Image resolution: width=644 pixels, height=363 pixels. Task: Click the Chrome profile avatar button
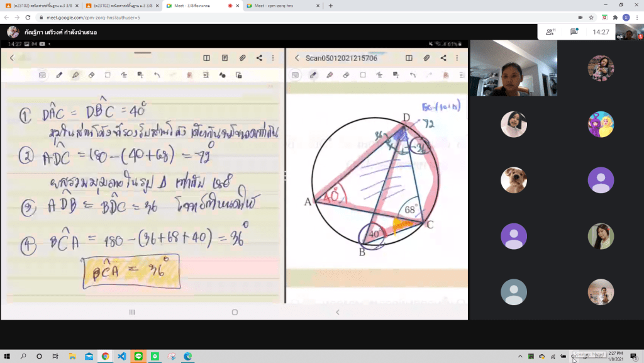[626, 18]
